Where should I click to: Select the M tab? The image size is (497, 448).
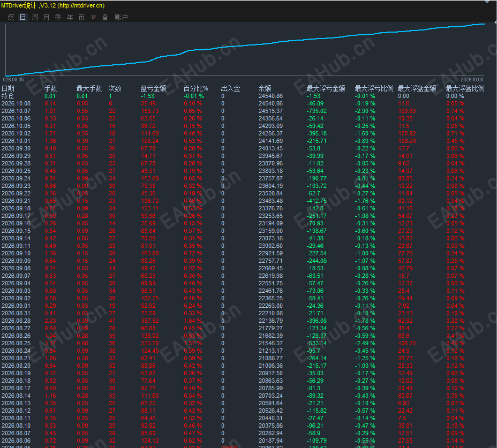point(94,17)
